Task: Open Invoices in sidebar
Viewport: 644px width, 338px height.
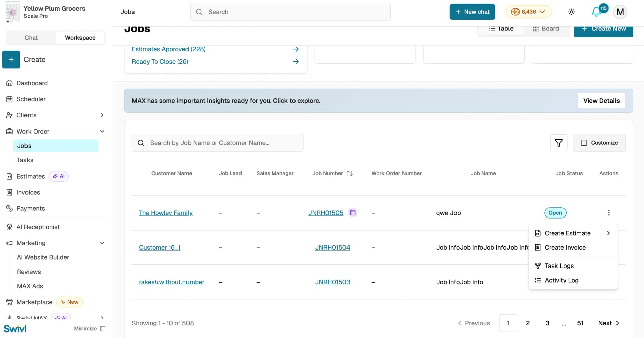Action: (x=28, y=192)
